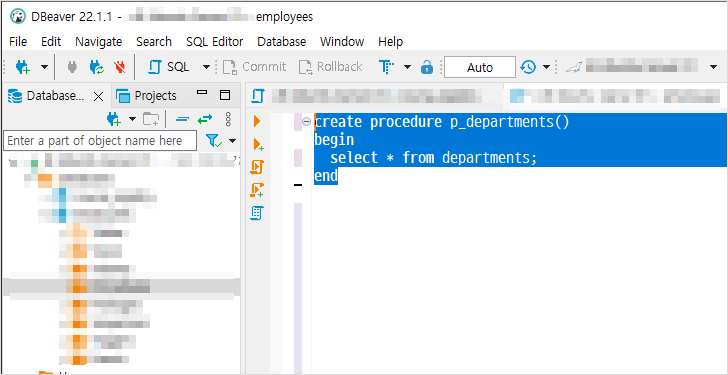Click the gray Connect plug icon
Viewport: 728px width, 375px height.
(72, 67)
